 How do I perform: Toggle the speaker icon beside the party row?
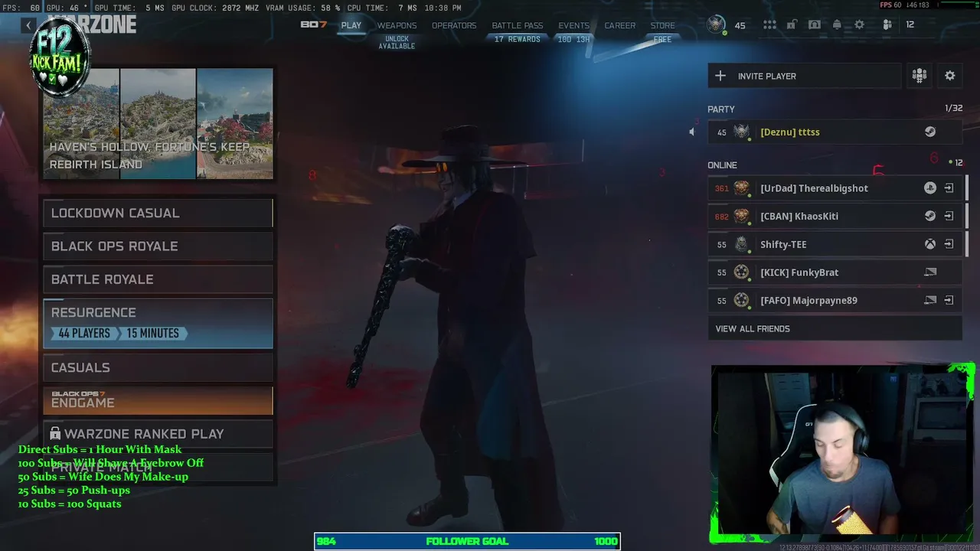click(x=691, y=132)
